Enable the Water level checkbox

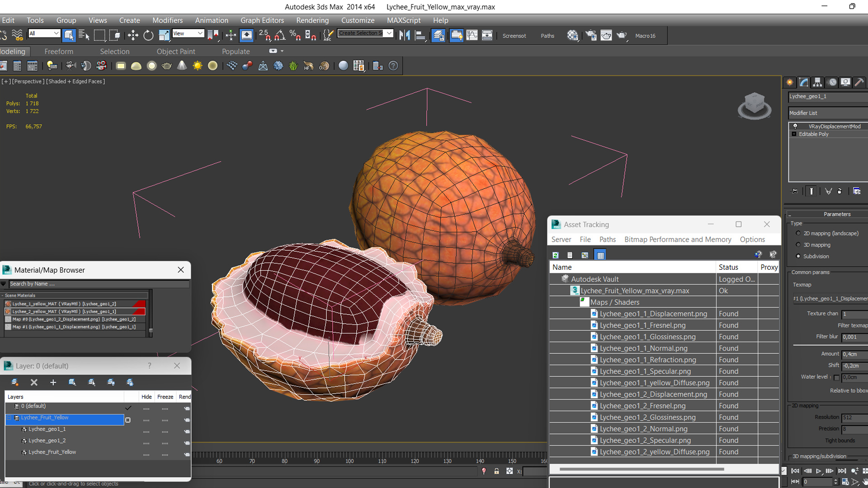[x=836, y=377]
